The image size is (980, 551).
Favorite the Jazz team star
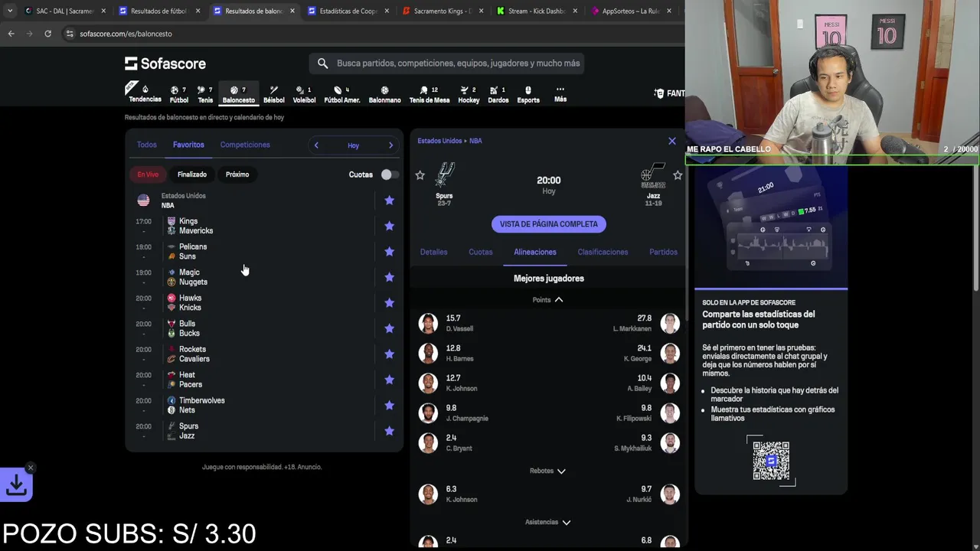678,175
